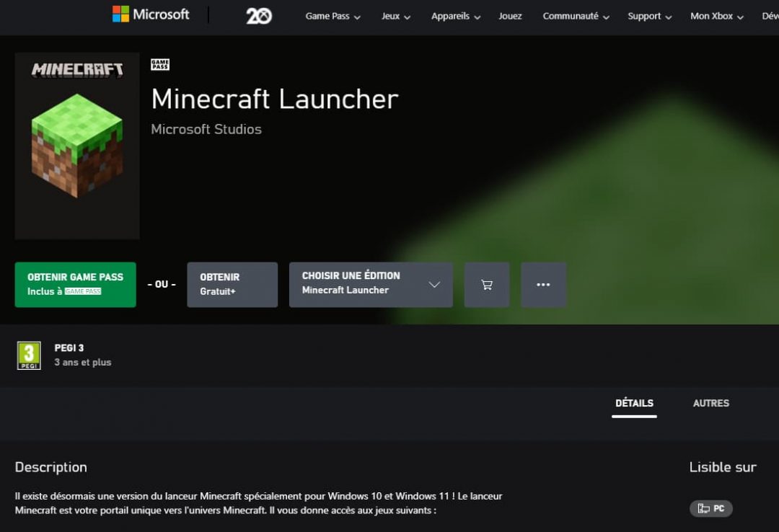Image resolution: width=779 pixels, height=532 pixels.
Task: Open the Choisir une édition selector
Action: [x=370, y=284]
